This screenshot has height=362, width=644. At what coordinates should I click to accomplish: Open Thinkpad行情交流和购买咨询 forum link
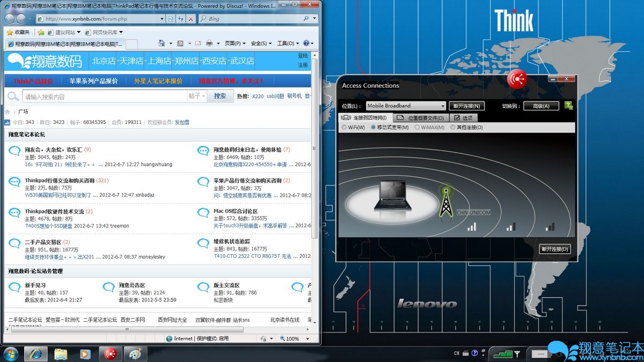pos(60,180)
